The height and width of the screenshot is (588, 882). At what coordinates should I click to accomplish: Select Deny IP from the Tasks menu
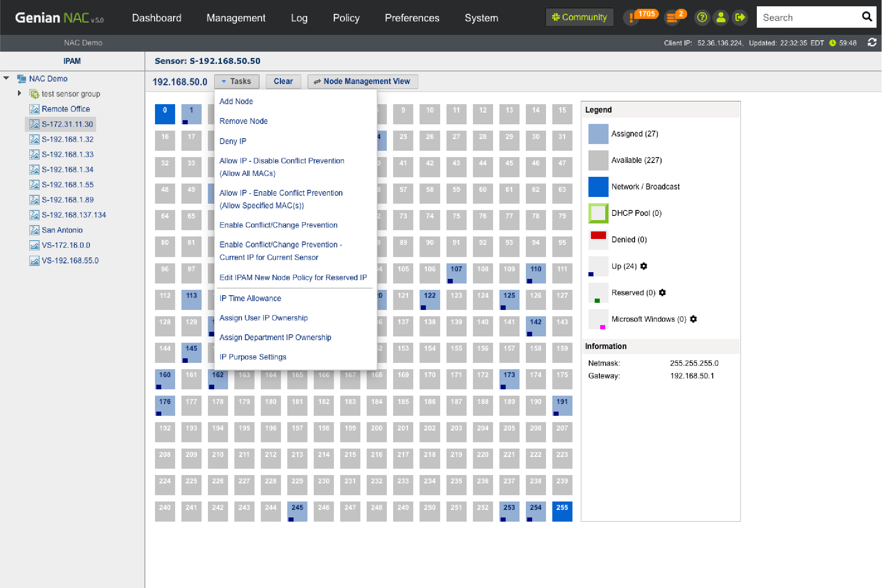tap(233, 141)
